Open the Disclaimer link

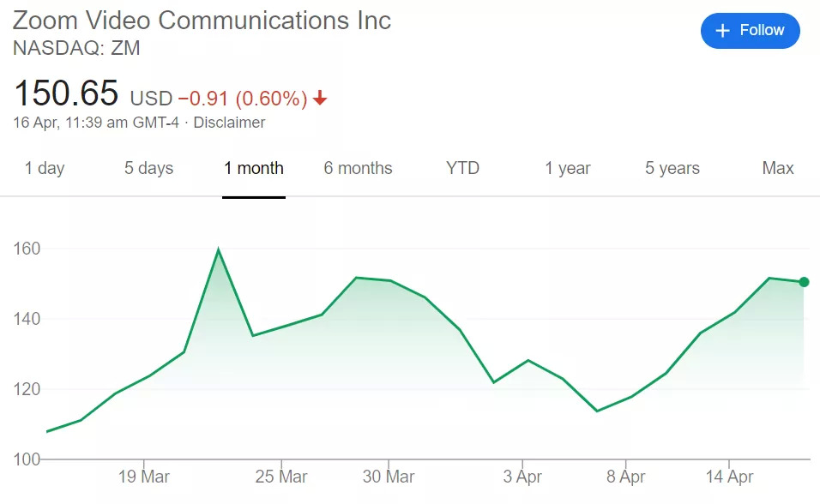pos(229,123)
